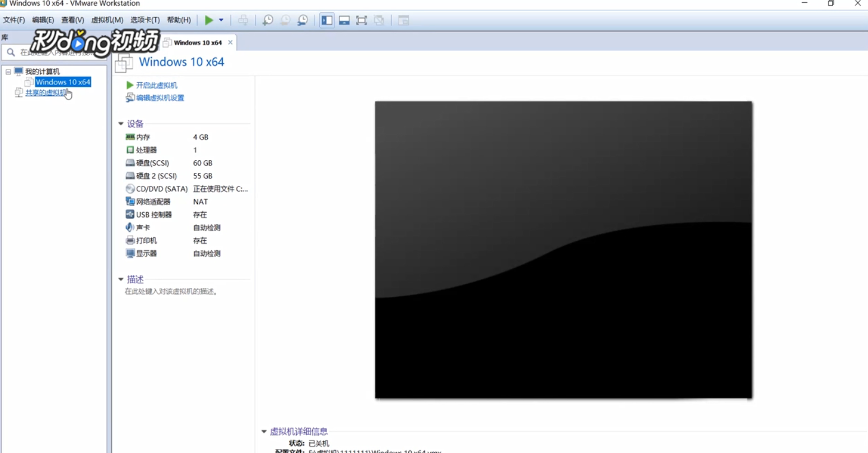Collapse the 设备 section

click(121, 124)
